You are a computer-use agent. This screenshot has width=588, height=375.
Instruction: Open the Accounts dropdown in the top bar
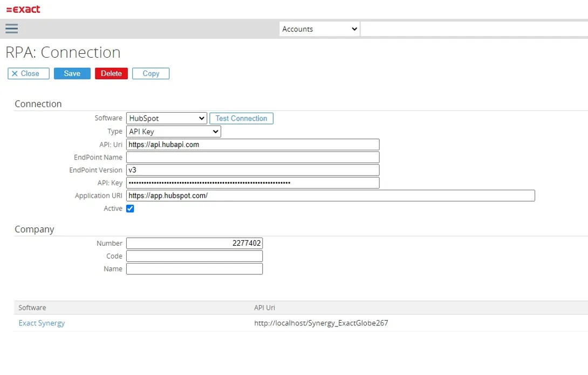319,29
